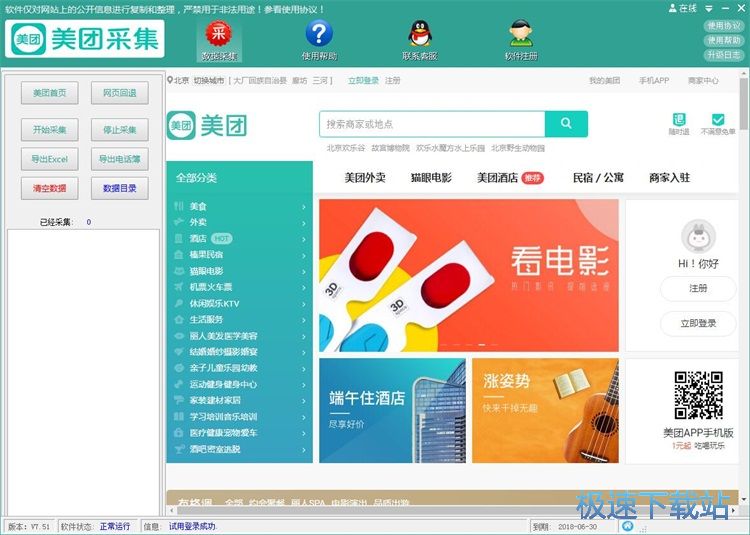Click the 美团采集 app logo
Screen dimensions: 750x535
pos(85,39)
